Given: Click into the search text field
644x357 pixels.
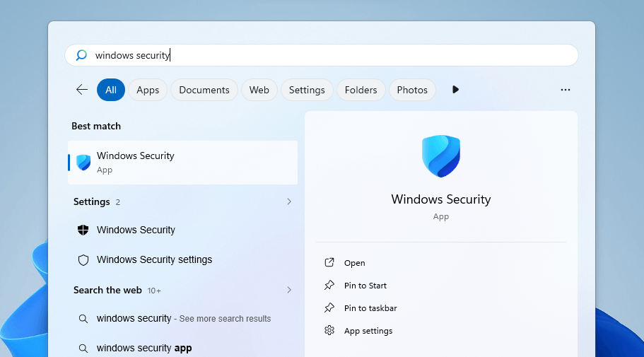Looking at the screenshot, I should (322, 55).
